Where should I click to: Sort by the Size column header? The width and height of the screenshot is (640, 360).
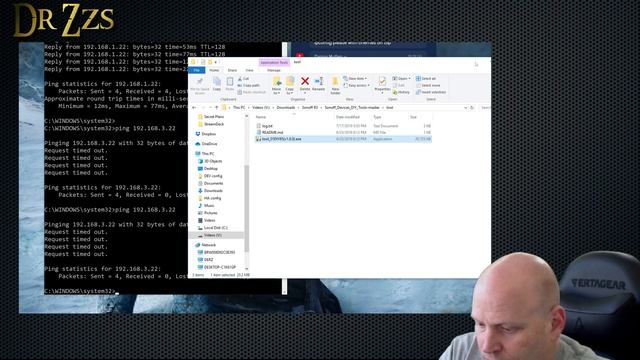pyautogui.click(x=413, y=117)
